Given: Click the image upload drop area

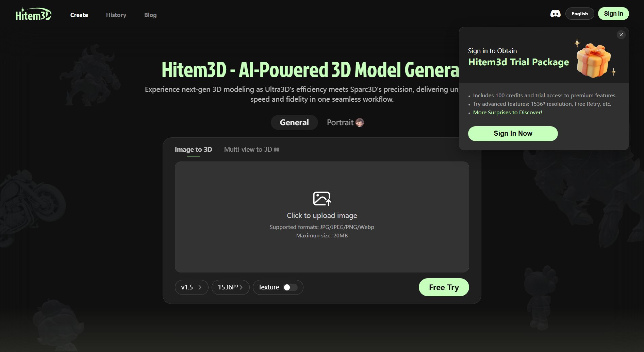Looking at the screenshot, I should pyautogui.click(x=322, y=217).
